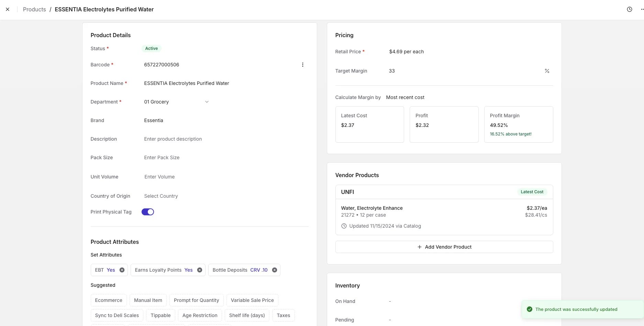This screenshot has height=326, width=644.
Task: Click the clock icon beside Updated 11/15/2024
Action: [344, 226]
